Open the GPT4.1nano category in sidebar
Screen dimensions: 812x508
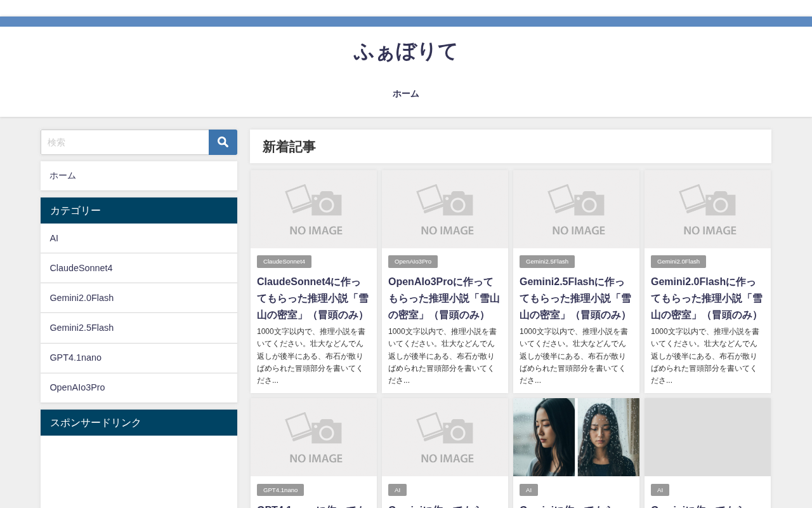pyautogui.click(x=139, y=358)
